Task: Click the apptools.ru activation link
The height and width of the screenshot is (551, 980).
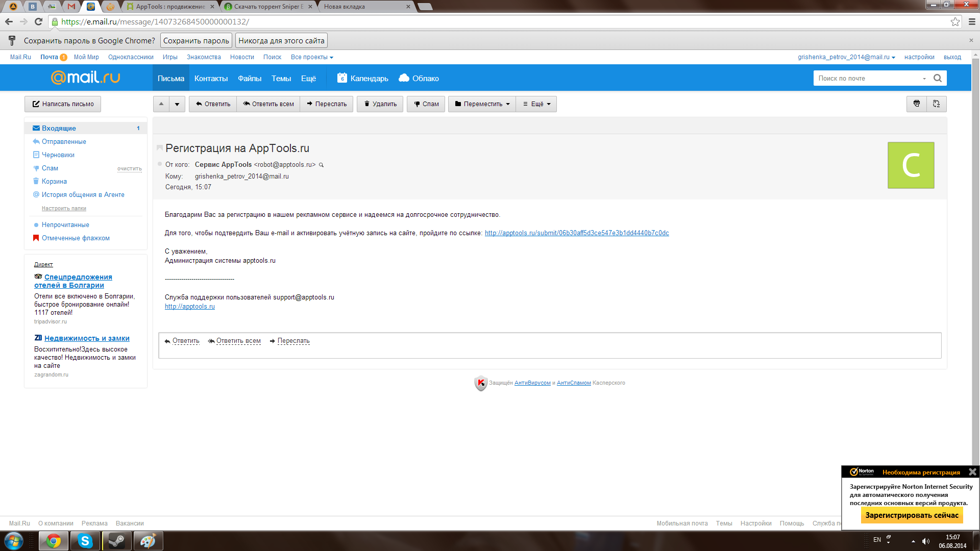Action: [577, 233]
